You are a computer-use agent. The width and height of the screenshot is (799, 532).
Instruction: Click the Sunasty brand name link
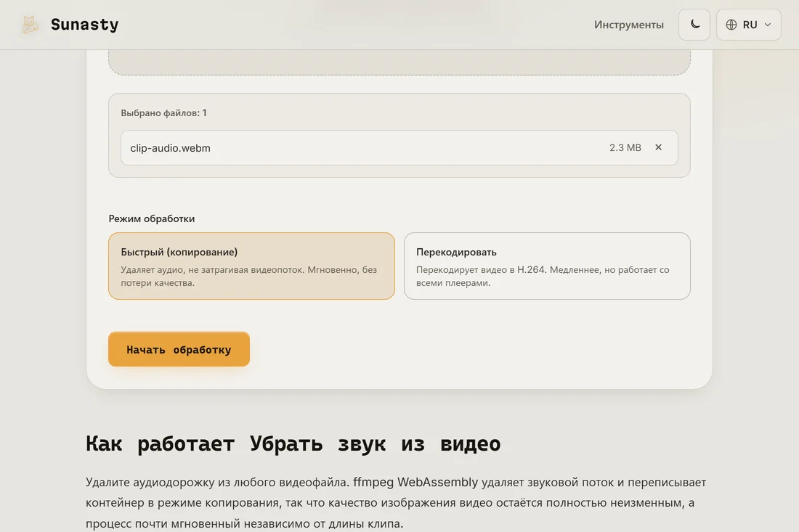[x=84, y=25]
